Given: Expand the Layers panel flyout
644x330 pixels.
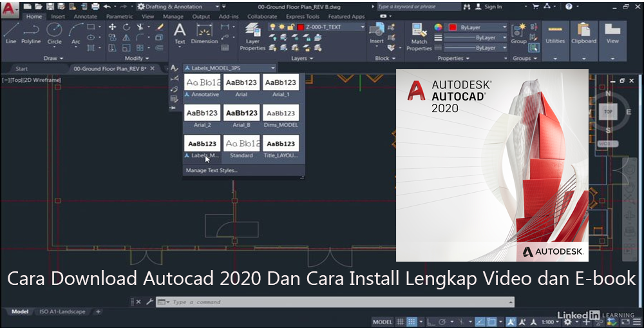Looking at the screenshot, I should [302, 59].
